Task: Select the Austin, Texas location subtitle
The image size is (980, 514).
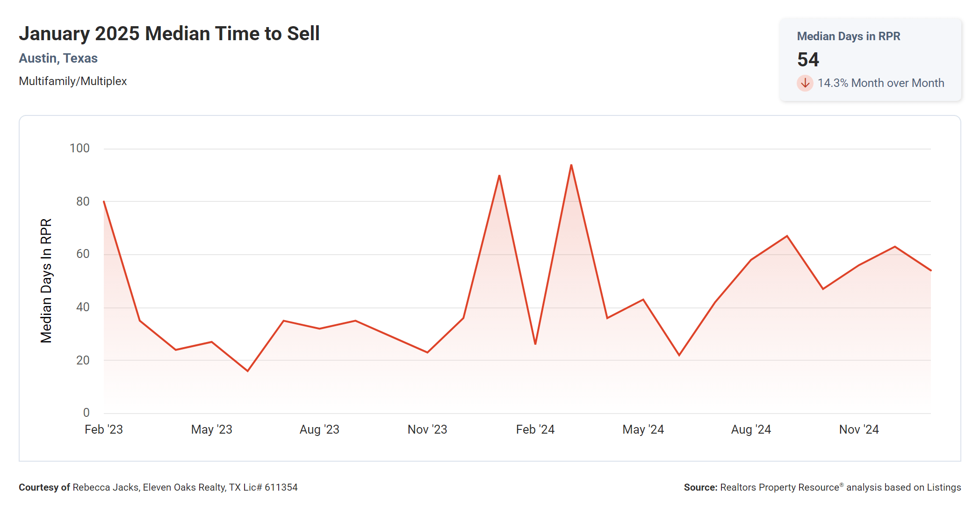Action: 58,58
